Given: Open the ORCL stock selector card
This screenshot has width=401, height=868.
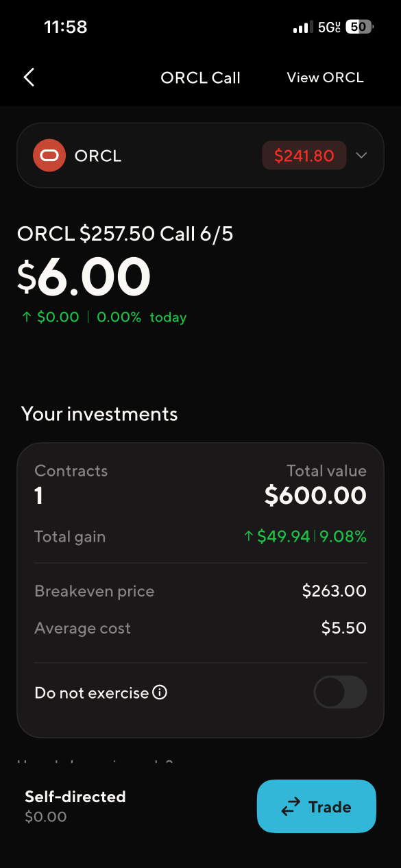Looking at the screenshot, I should click(200, 156).
